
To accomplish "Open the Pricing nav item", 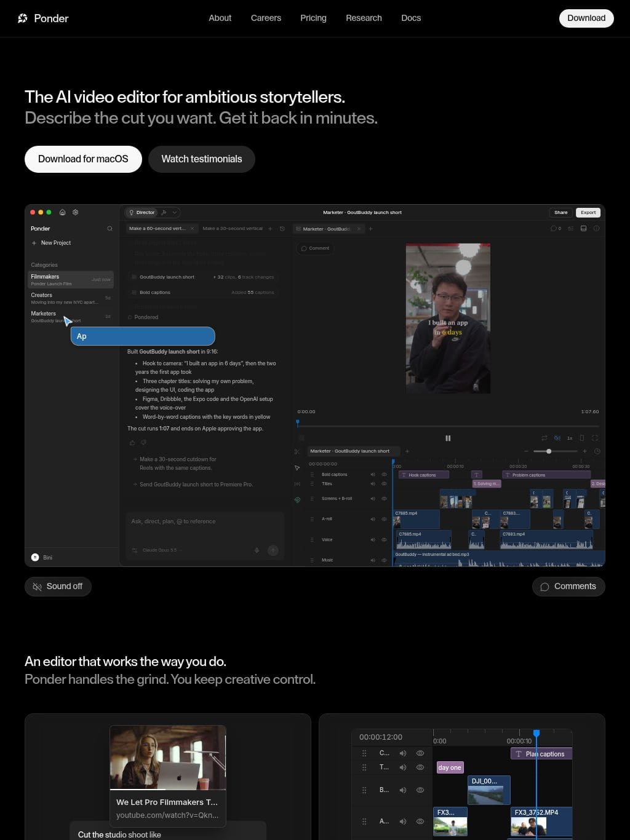I will tap(313, 18).
